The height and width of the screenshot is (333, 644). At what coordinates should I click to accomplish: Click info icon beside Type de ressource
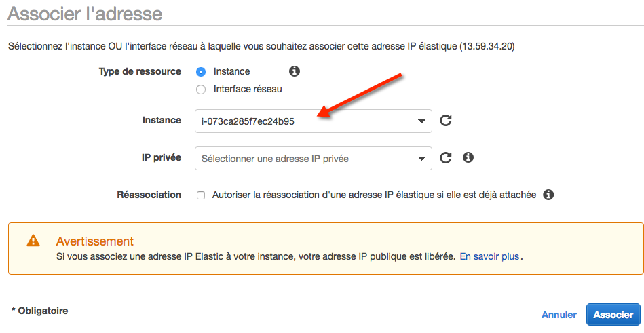point(295,71)
